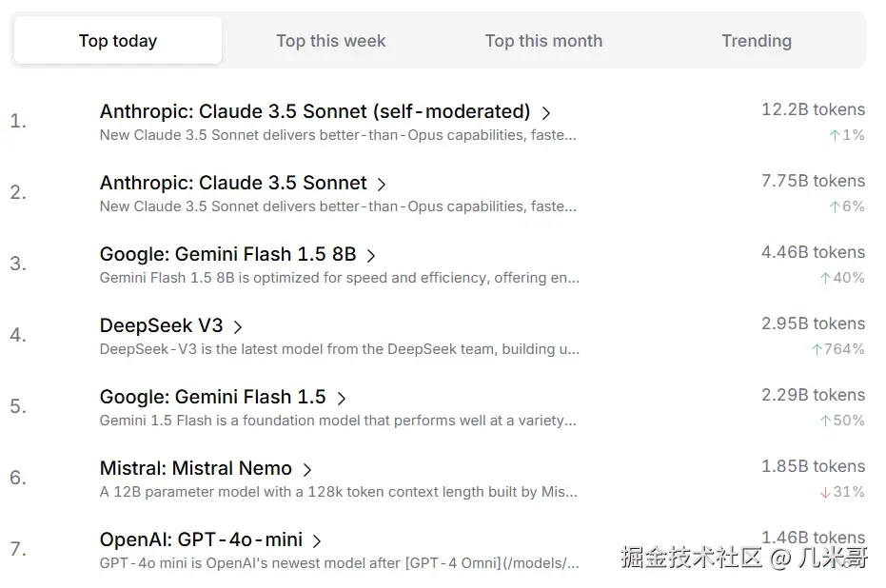The height and width of the screenshot is (588, 886).
Task: Open the "Mistral: Mistral Nemo" model page
Action: point(195,468)
